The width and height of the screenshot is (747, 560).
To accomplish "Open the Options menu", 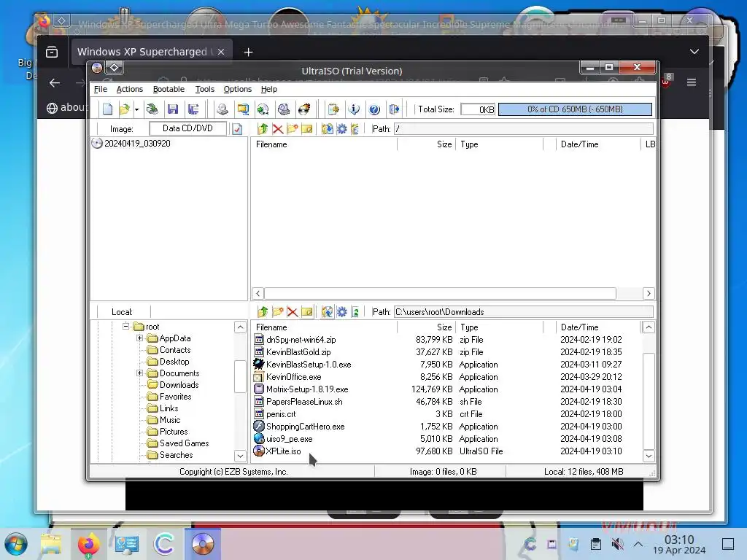I will [238, 89].
